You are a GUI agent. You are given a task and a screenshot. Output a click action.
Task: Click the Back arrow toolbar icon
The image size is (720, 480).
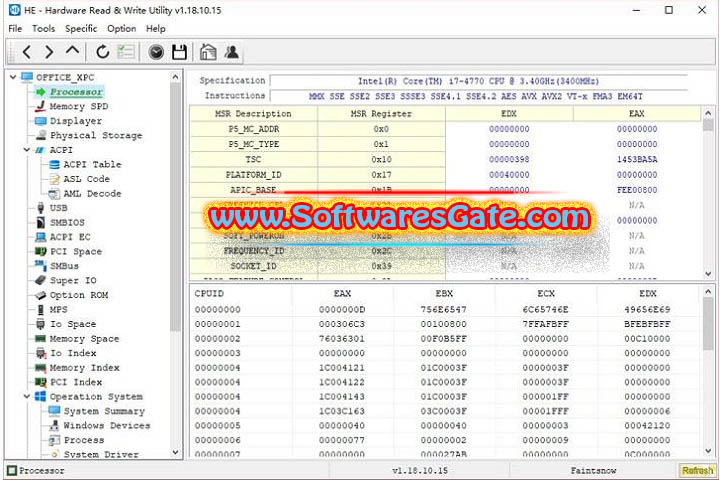(x=27, y=52)
